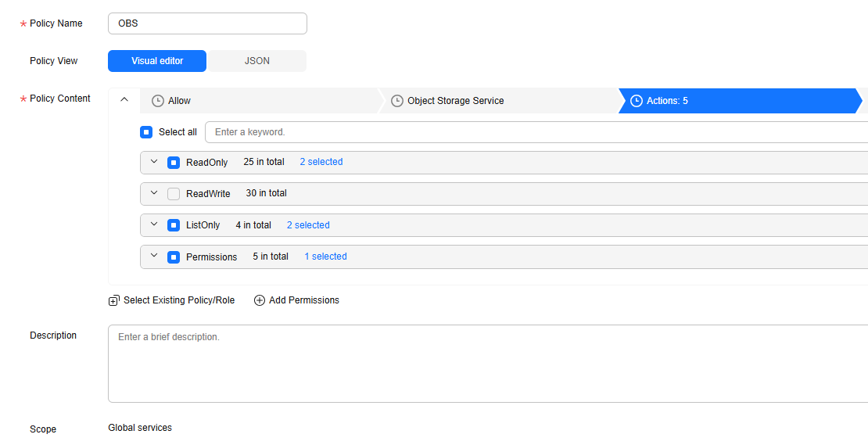Check the ReadWrite group checkbox
868x445 pixels.
(x=174, y=194)
